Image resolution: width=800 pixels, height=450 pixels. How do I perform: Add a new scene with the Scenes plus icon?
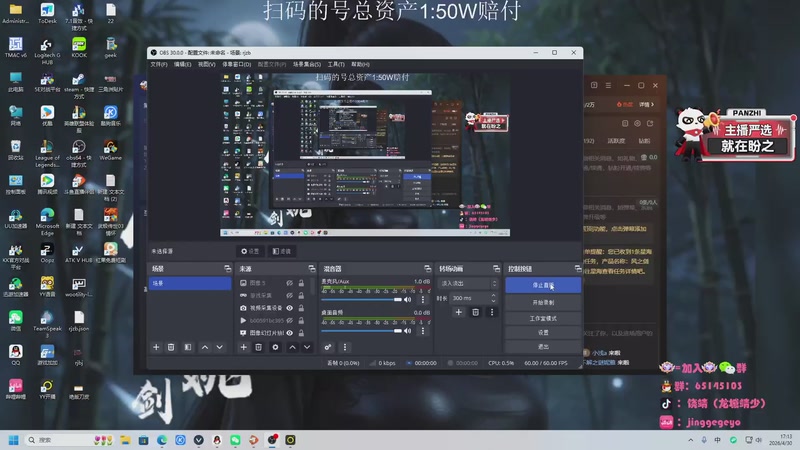[x=156, y=347]
